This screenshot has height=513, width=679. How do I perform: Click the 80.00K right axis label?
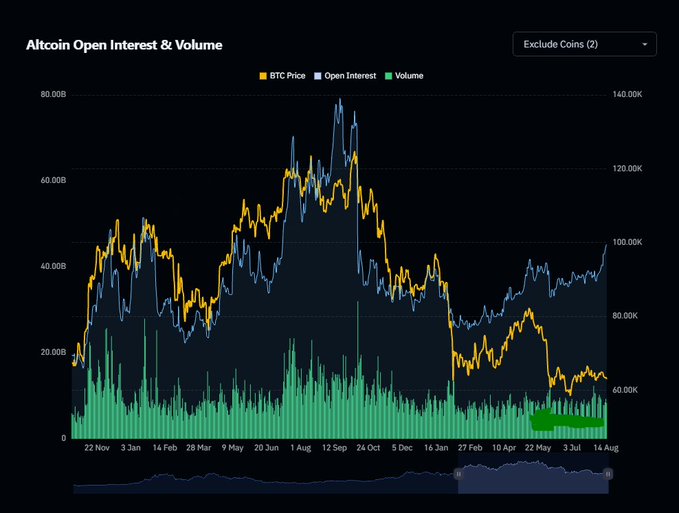(x=625, y=316)
